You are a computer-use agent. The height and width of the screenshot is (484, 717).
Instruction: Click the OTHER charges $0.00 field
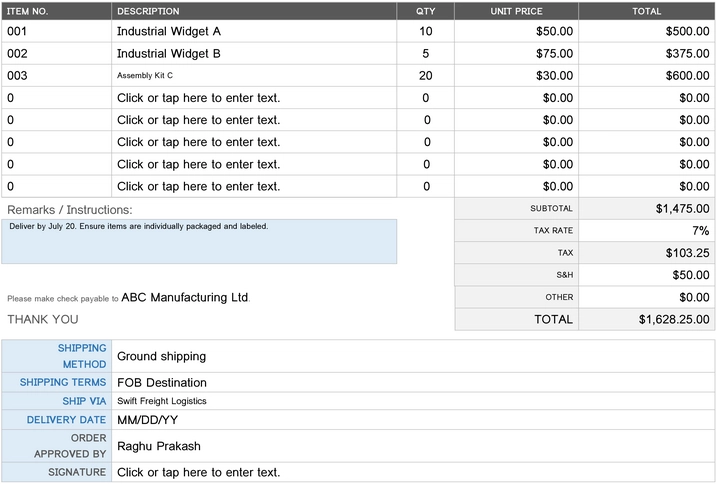tap(693, 297)
